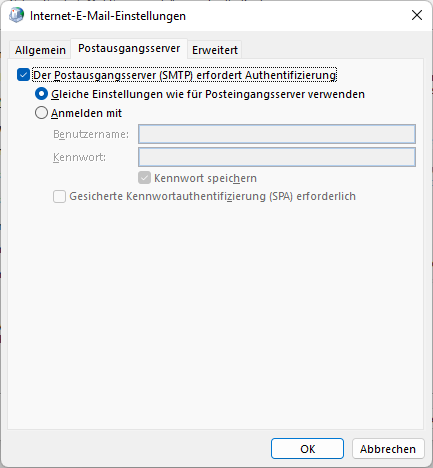Open the Erweitert tab
The height and width of the screenshot is (468, 433).
215,50
